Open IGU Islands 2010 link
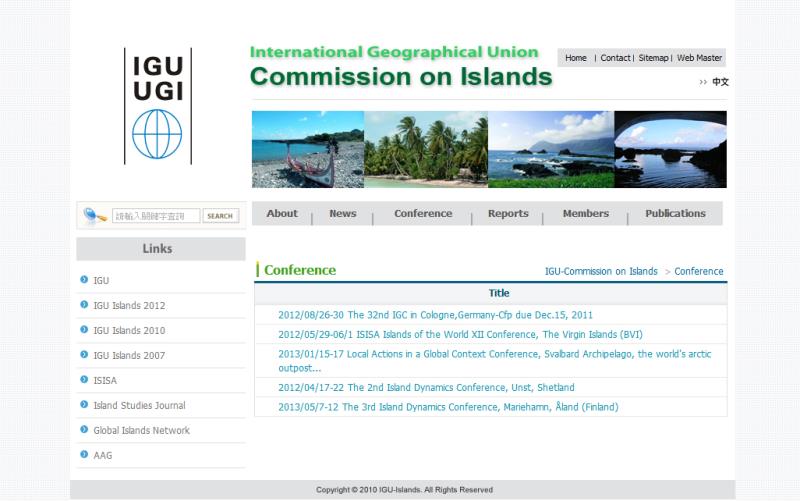Image resolution: width=800 pixels, height=501 pixels. pyautogui.click(x=129, y=330)
